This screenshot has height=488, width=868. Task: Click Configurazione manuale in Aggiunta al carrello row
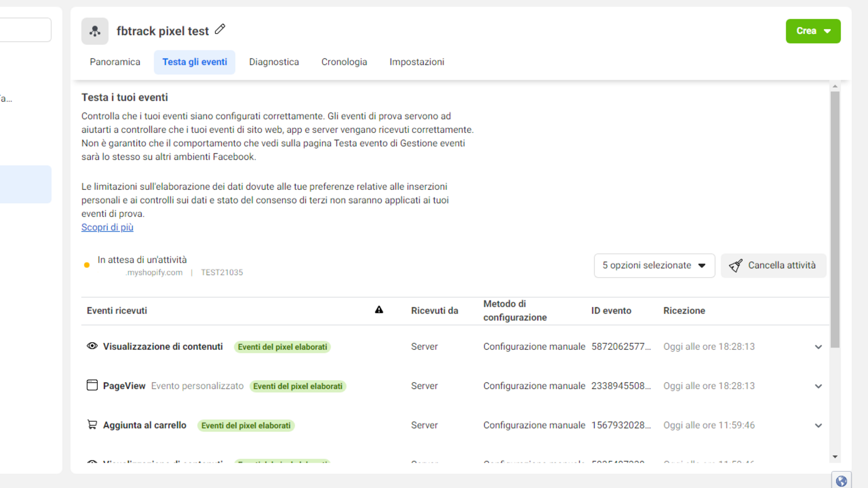tap(534, 425)
